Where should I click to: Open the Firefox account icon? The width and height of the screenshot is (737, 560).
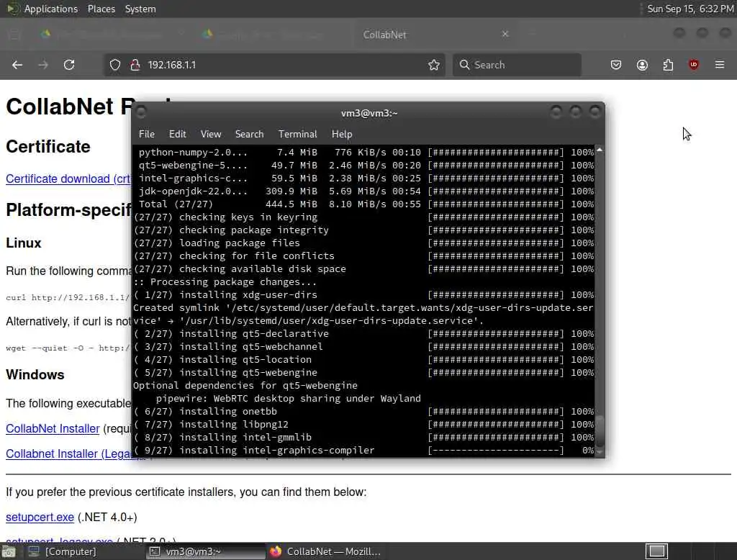(x=642, y=65)
